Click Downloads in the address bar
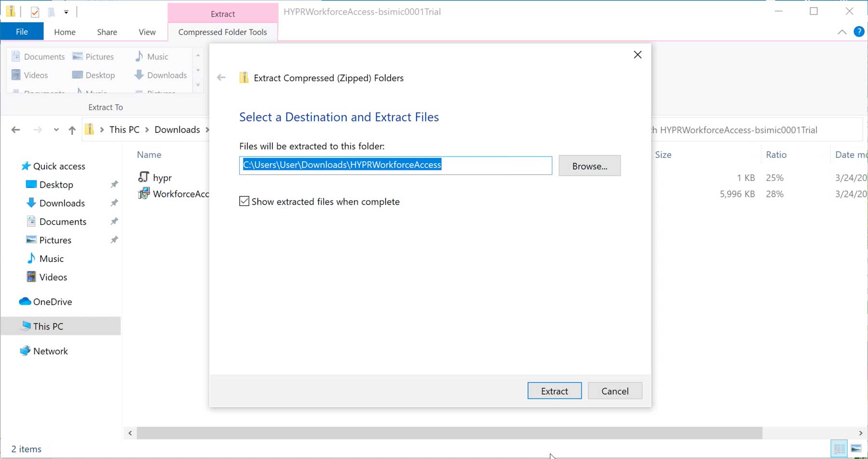Viewport: 868px width, 459px height. tap(177, 130)
